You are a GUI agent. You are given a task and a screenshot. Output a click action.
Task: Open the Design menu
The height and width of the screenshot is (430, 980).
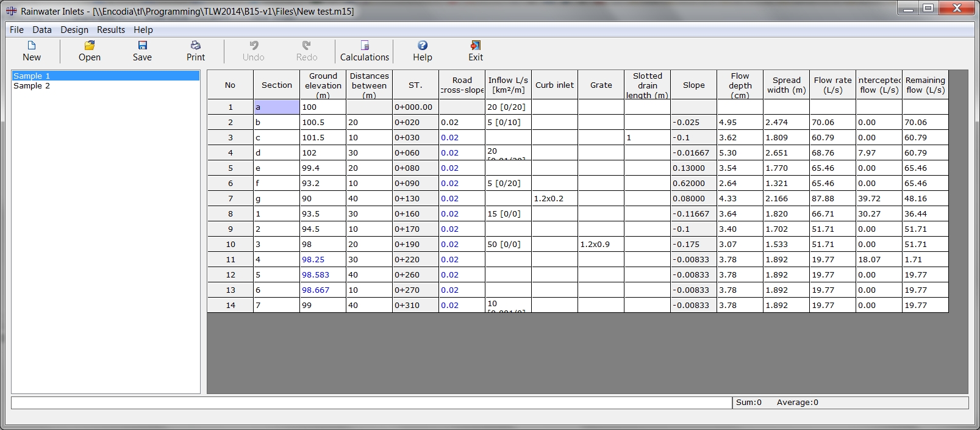[74, 30]
